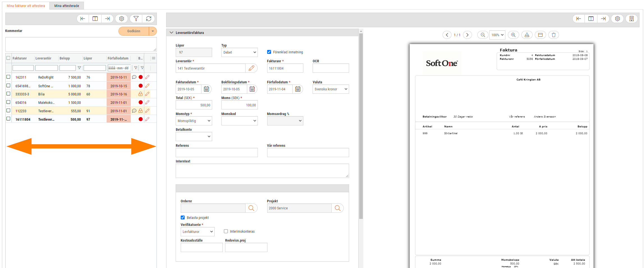
Task: Expand left list panel with arrow-to-right icon
Action: click(x=107, y=19)
